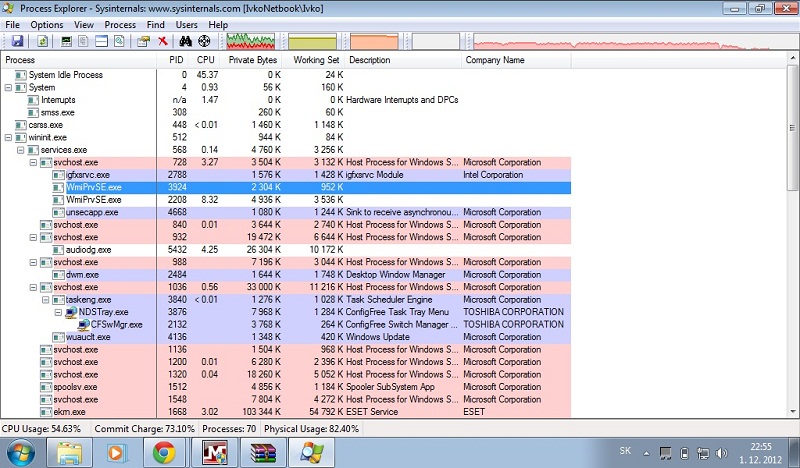800x468 pixels.
Task: Select the audiodg.exe process row
Action: 88,249
